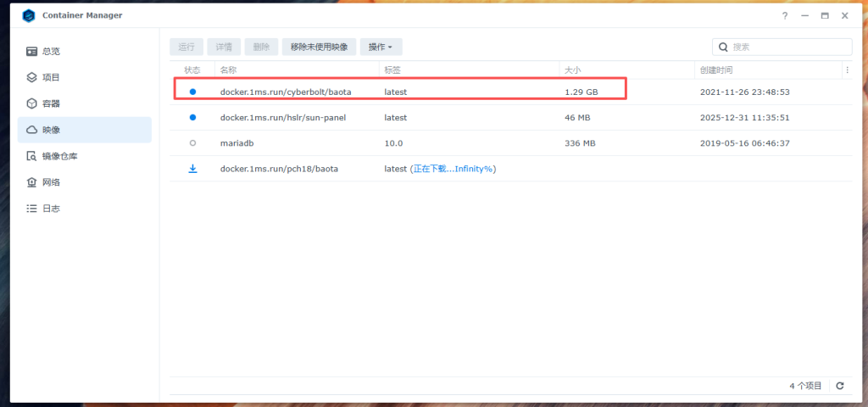
Task: Sort by the 标签 column header
Action: pos(469,70)
